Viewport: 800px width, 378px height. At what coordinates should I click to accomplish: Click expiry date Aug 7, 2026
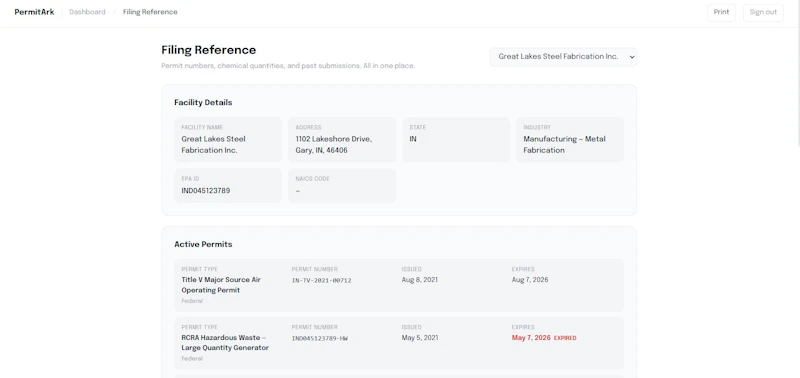[530, 280]
